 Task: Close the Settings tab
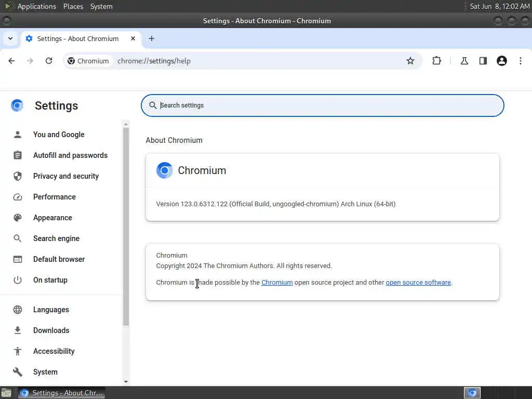click(x=133, y=38)
